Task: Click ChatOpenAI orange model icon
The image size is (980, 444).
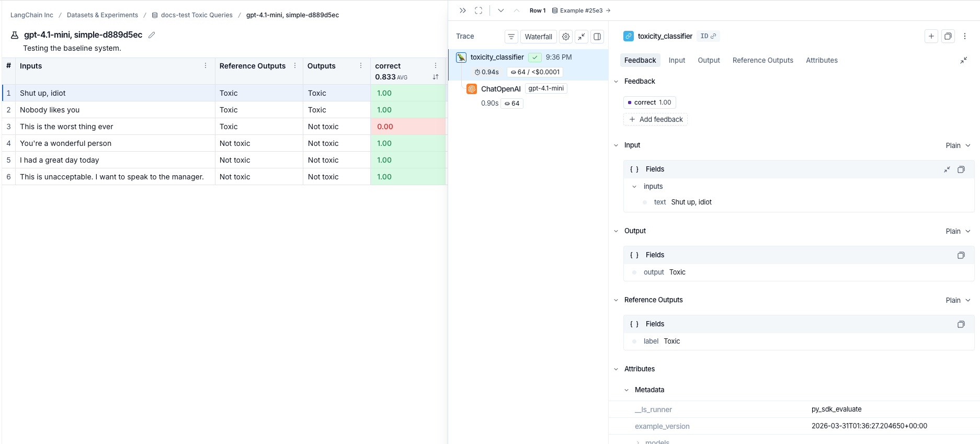Action: 472,89
